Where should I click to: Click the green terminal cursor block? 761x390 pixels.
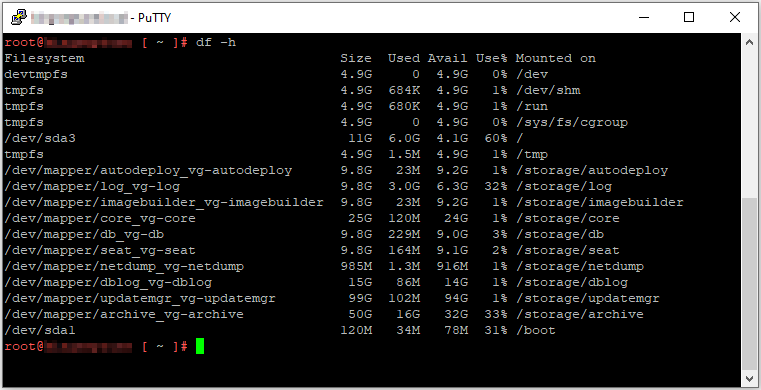200,346
